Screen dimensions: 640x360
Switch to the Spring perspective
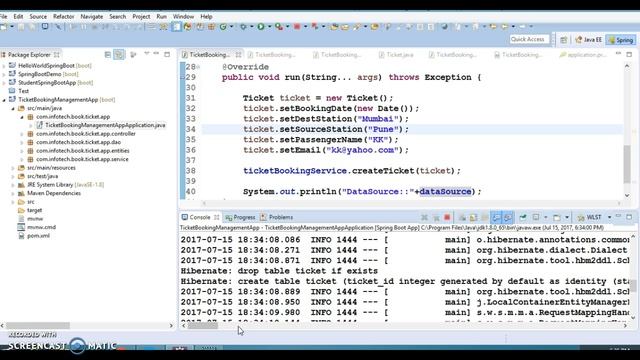point(621,40)
